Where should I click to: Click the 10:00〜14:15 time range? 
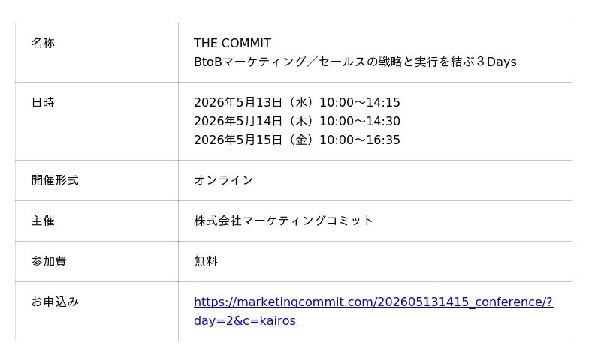[x=359, y=103]
